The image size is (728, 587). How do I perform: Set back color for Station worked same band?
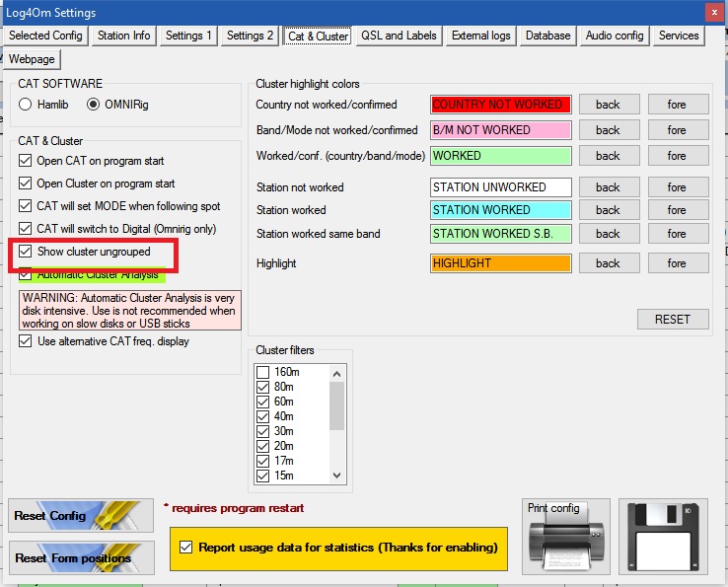pos(610,234)
